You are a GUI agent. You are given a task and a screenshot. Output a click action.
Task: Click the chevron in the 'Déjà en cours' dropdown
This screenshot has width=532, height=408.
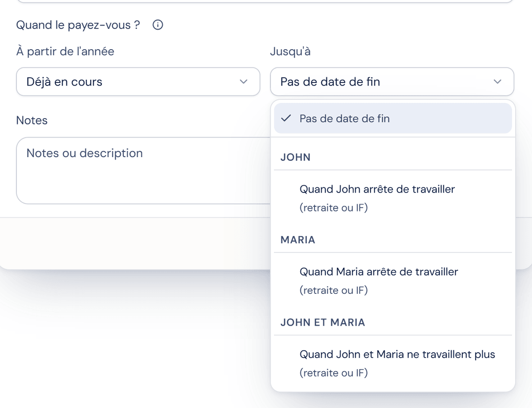point(243,82)
